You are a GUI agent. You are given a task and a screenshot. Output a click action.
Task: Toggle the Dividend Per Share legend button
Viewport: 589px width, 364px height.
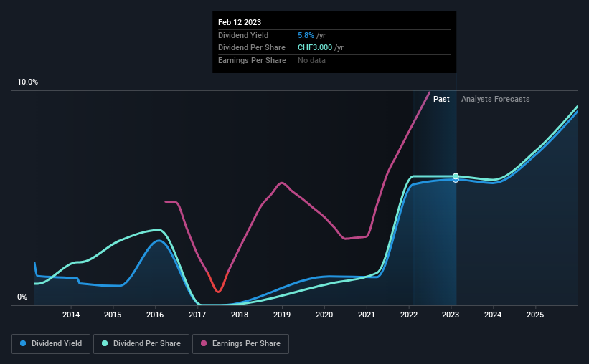141,344
